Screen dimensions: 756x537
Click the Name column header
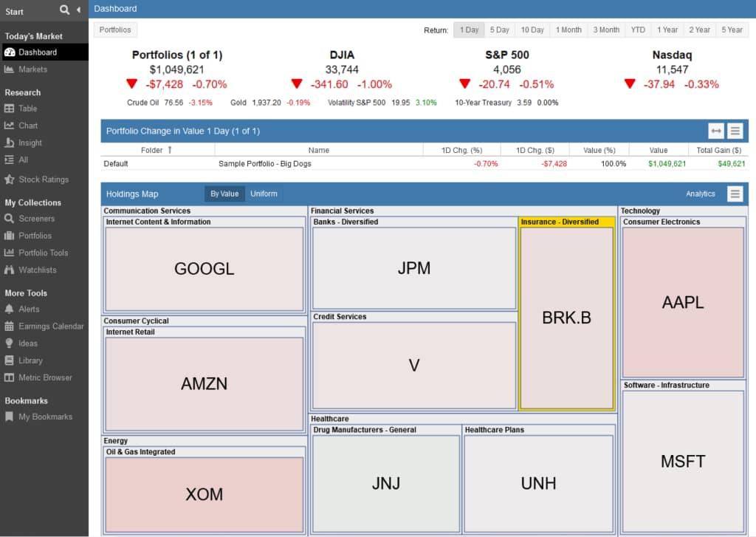coord(319,150)
